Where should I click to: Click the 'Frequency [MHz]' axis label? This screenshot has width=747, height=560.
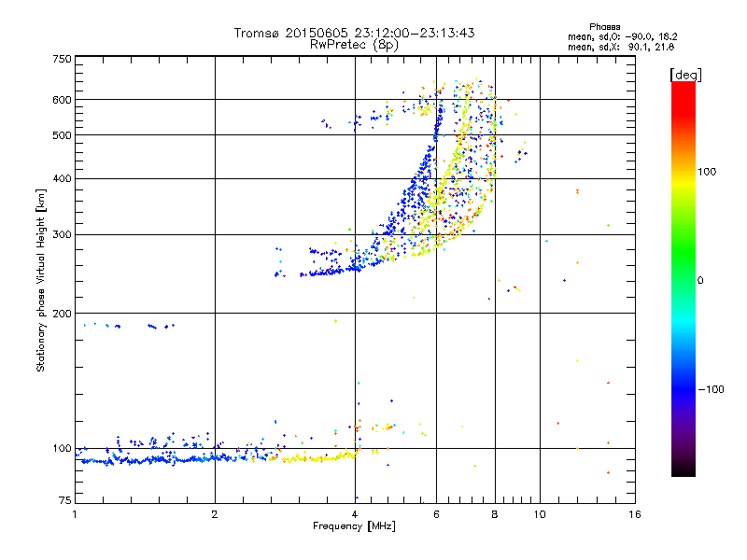coord(354,526)
